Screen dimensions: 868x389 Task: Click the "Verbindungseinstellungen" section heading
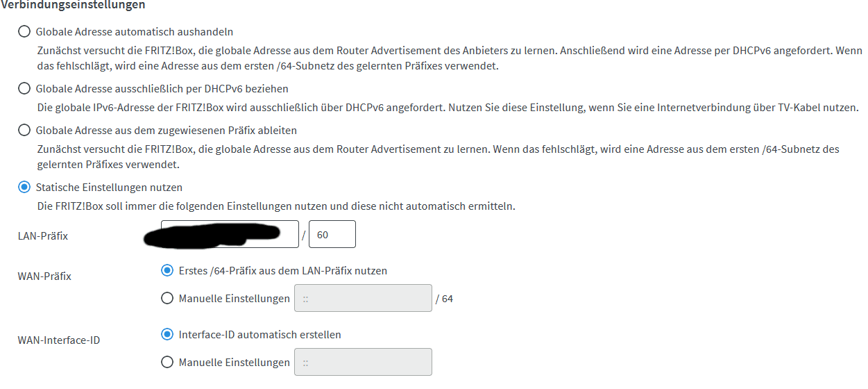73,5
